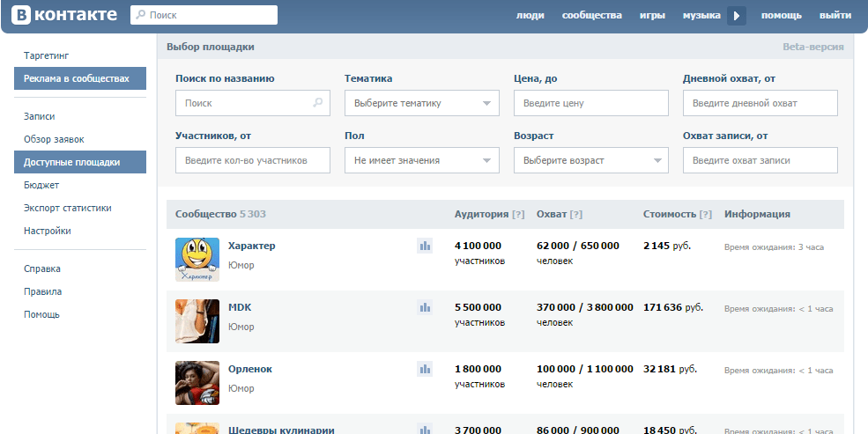Click the Орленок community avatar
Screen dimensions: 868x434
(x=197, y=383)
